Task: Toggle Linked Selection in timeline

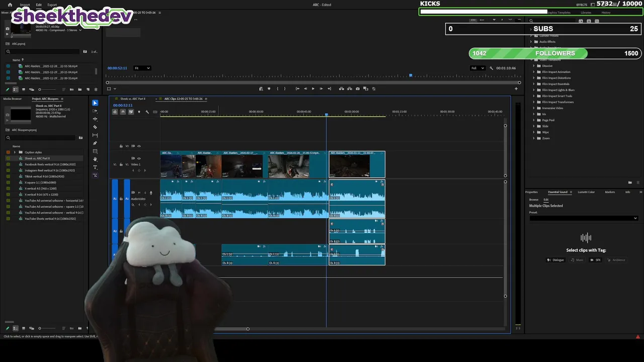Action: (131, 112)
